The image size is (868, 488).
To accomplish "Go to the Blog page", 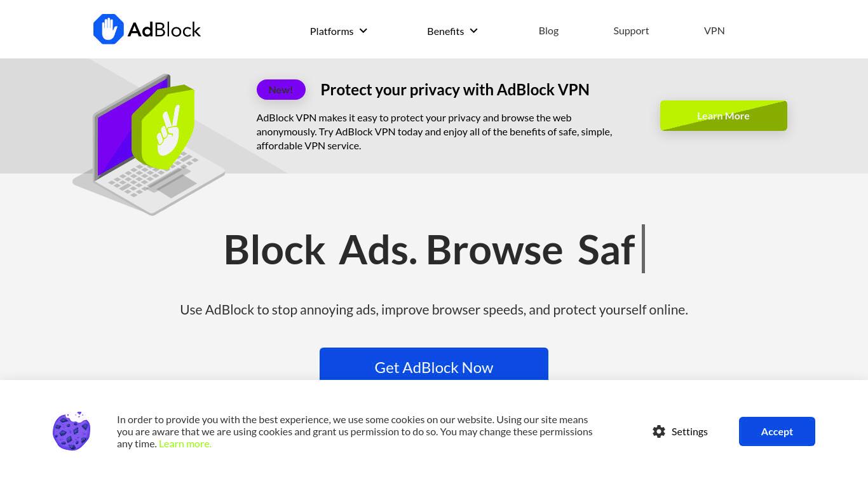I will [x=548, y=30].
